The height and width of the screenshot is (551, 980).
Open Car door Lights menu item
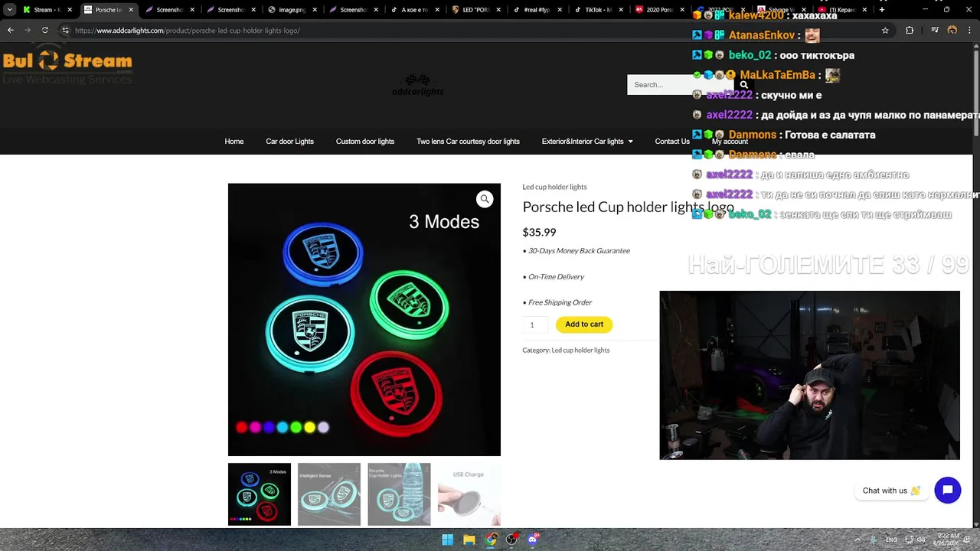click(x=289, y=142)
